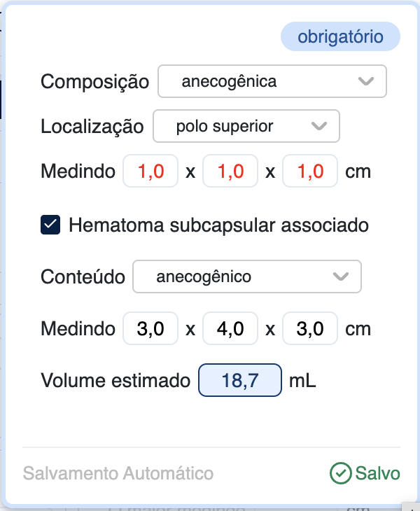420x511 pixels.
Task: Click the second red 1,0 measurement field
Action: [x=230, y=171]
